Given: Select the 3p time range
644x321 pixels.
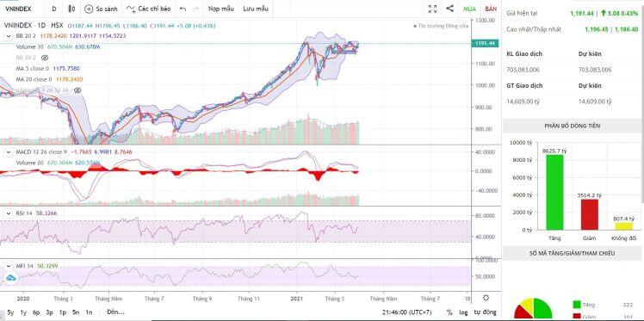Looking at the screenshot, I should tap(49, 312).
